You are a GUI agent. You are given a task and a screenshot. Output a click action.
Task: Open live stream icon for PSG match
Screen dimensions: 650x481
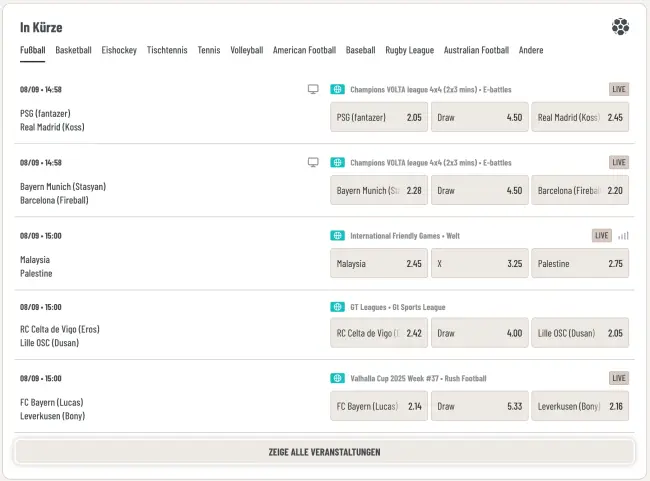point(313,89)
